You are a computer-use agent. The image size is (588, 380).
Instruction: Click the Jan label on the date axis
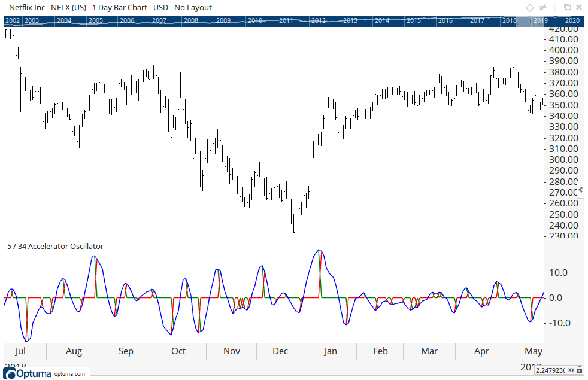[x=331, y=351]
